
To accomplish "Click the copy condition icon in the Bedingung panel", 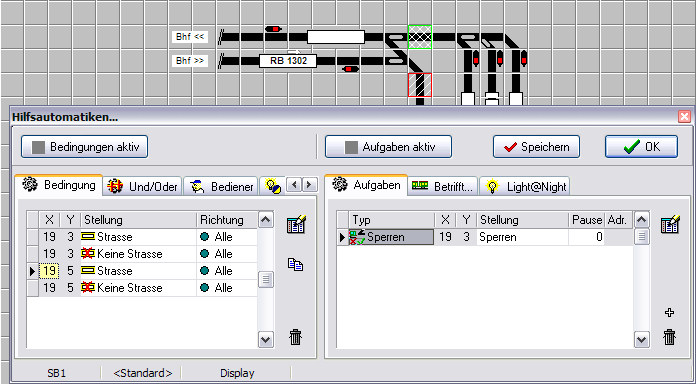I will click(x=295, y=265).
